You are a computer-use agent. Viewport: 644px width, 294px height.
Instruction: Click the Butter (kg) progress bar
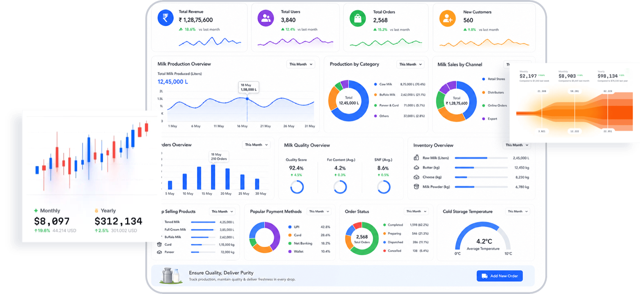481,168
